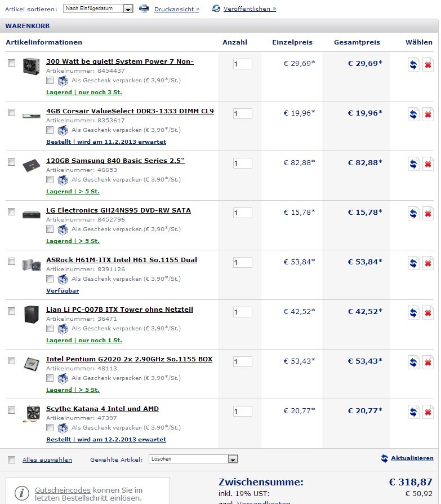Remove the Lian Li PC-Q07B case item
Image resolution: width=441 pixels, height=504 pixels.
pyautogui.click(x=428, y=313)
